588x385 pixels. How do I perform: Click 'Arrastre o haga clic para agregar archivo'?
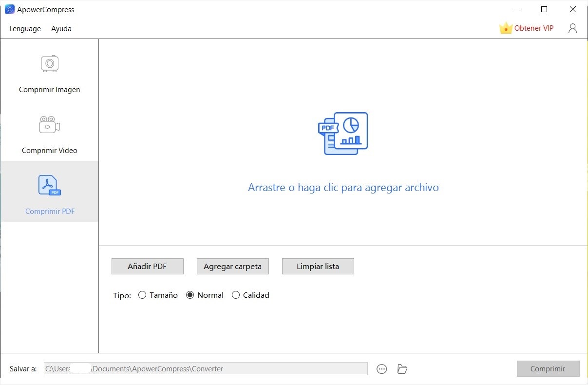(x=343, y=187)
